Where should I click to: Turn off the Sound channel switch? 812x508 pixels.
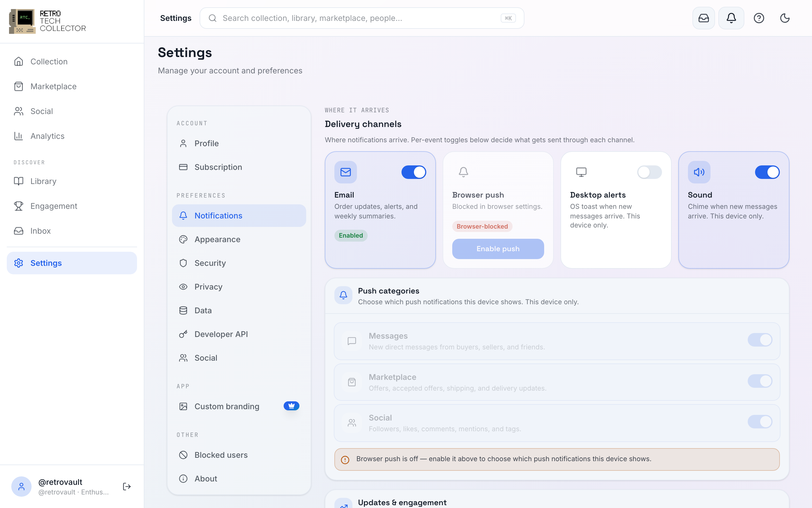click(767, 172)
